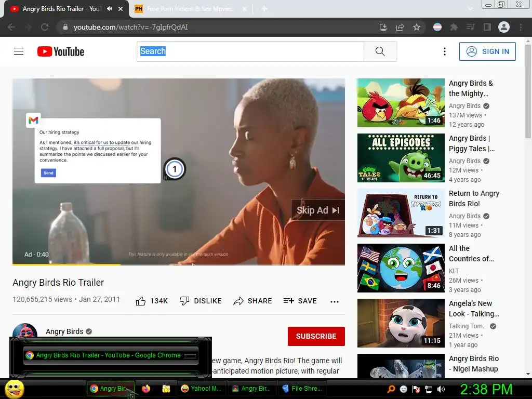Click the DISLIKE thumbs down button
This screenshot has height=399, width=532.
tap(201, 301)
